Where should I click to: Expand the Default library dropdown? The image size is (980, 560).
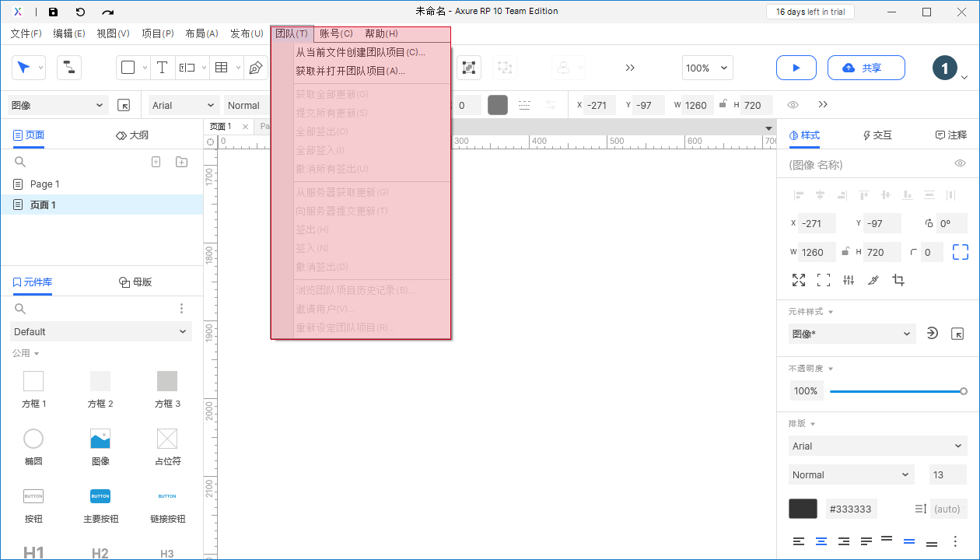click(x=100, y=331)
